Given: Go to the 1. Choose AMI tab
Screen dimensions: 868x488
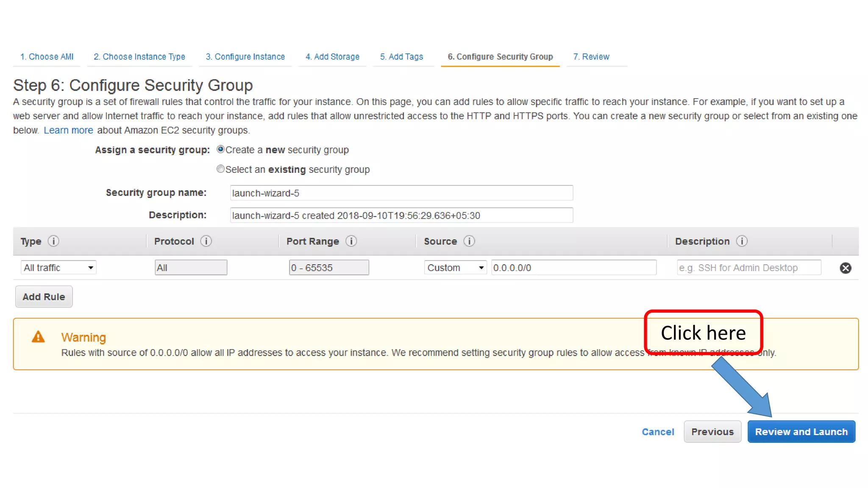Looking at the screenshot, I should 47,57.
